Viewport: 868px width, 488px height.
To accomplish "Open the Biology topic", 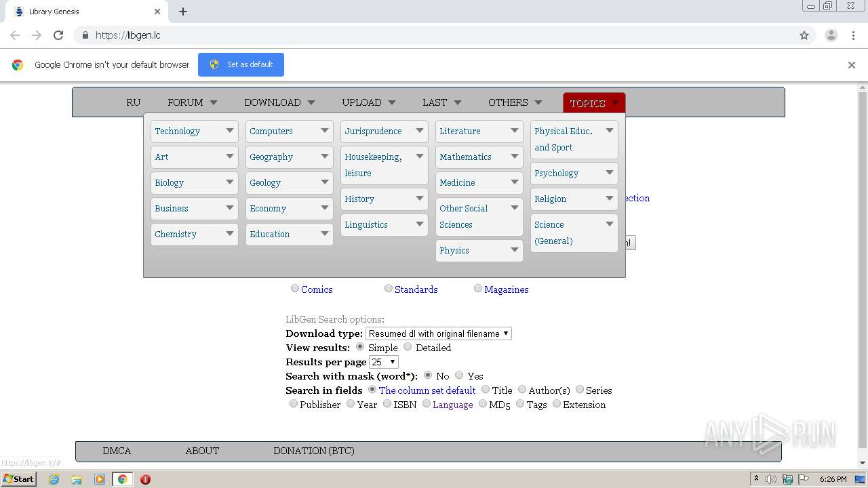I will pos(195,182).
